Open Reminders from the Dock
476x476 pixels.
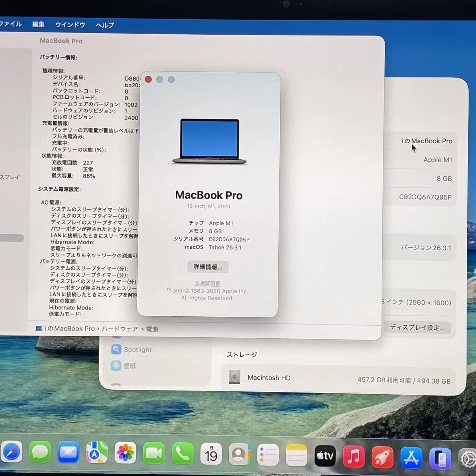[x=268, y=454]
